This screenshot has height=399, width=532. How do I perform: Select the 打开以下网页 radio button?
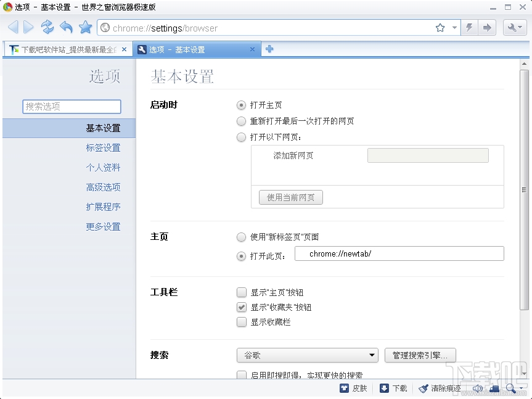click(241, 137)
